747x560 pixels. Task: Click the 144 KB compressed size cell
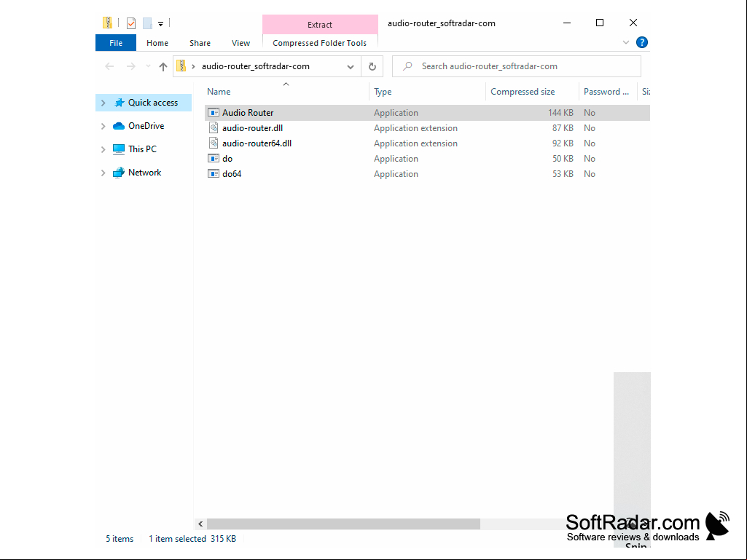pyautogui.click(x=560, y=113)
